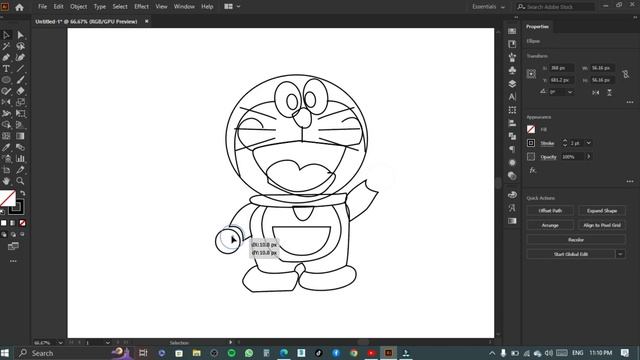Pick the Type tool
The width and height of the screenshot is (640, 360).
[x=6, y=69]
